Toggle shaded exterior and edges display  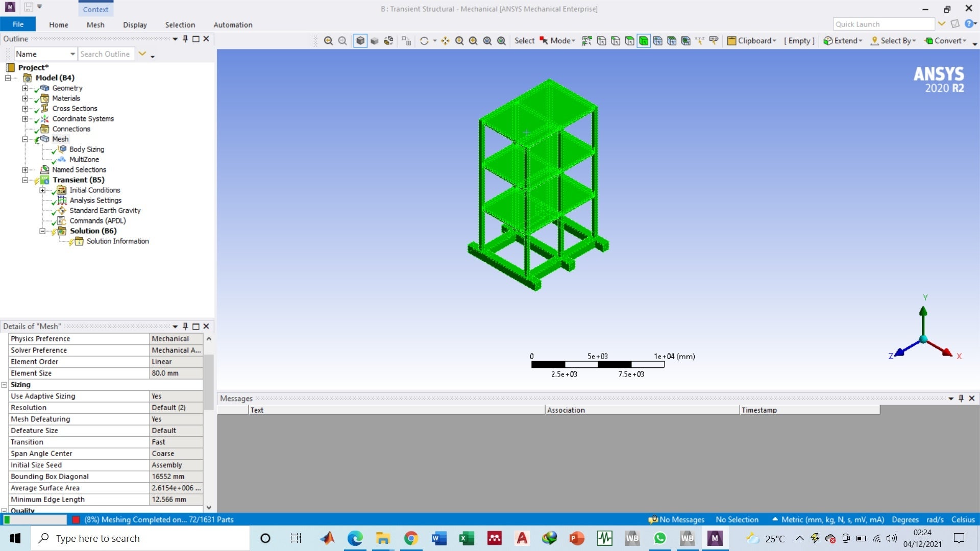pos(360,41)
